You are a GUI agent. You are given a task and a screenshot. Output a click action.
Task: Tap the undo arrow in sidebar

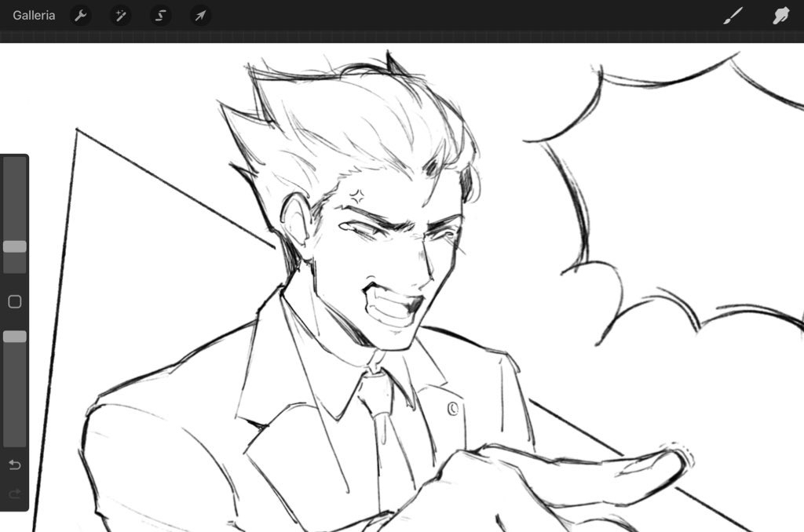[x=14, y=465]
